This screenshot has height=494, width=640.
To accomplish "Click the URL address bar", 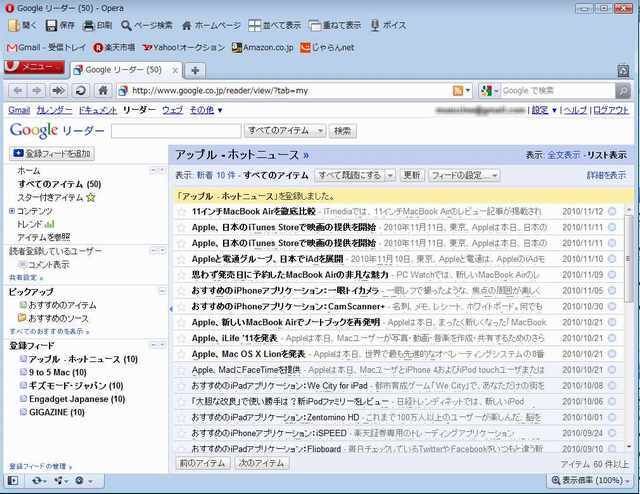I will click(x=285, y=91).
